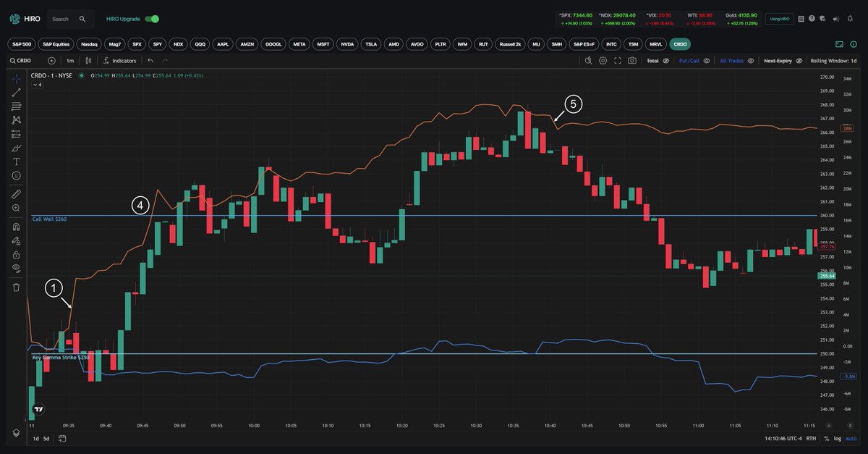Select the ruler measure tool

coord(16,194)
